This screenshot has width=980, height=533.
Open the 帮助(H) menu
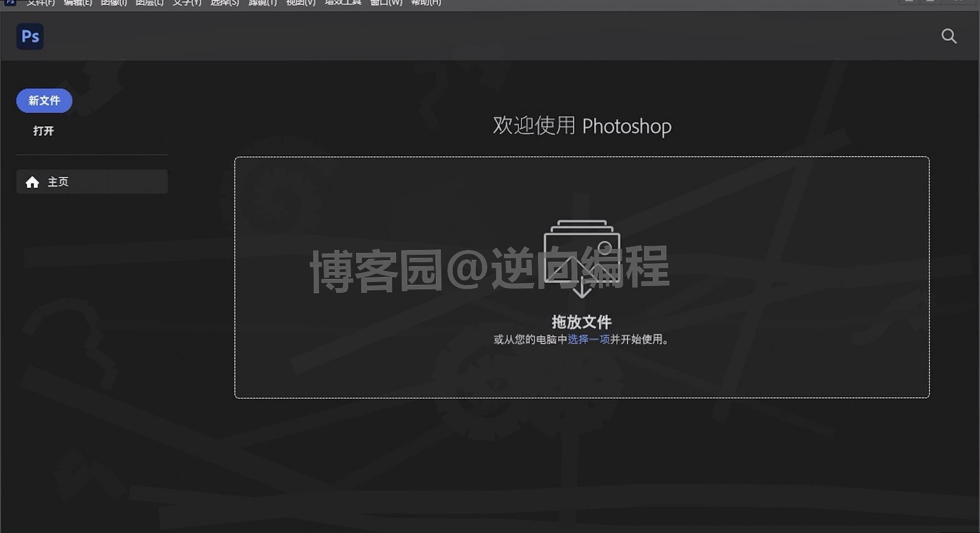[x=426, y=3]
